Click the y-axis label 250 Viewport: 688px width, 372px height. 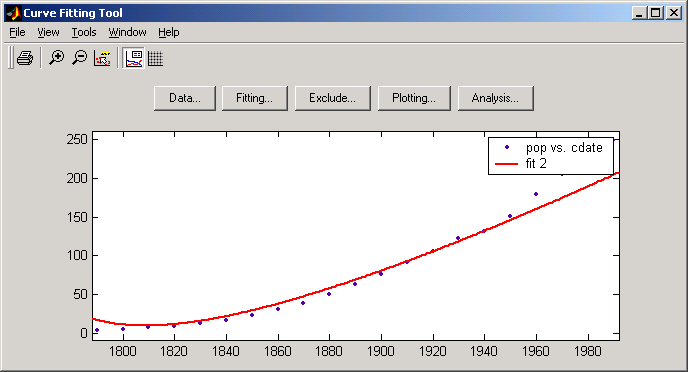pyautogui.click(x=77, y=140)
